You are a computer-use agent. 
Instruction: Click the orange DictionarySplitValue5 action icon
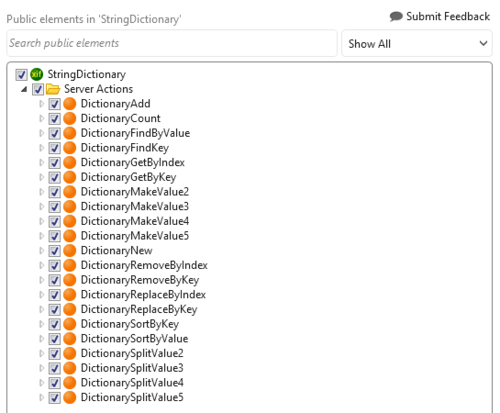click(x=70, y=397)
